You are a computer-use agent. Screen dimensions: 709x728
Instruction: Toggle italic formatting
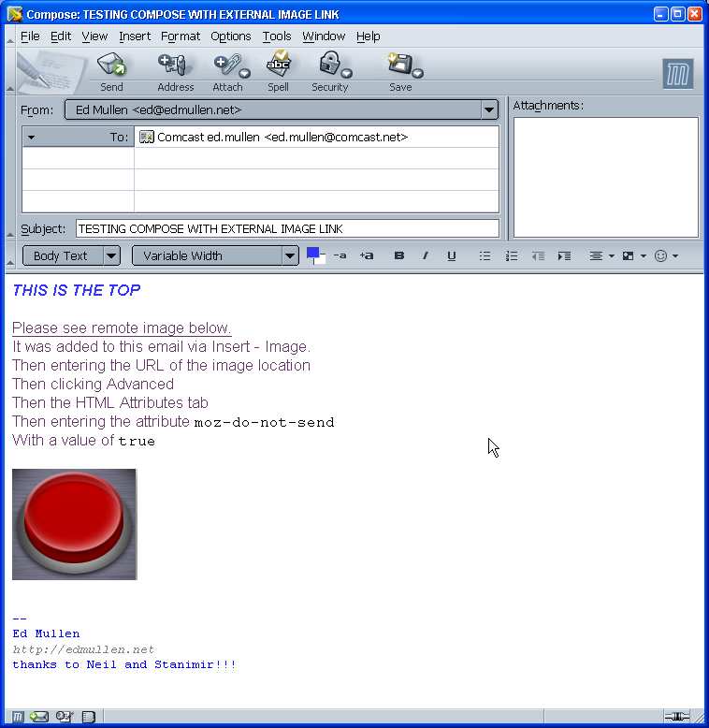[x=425, y=255]
